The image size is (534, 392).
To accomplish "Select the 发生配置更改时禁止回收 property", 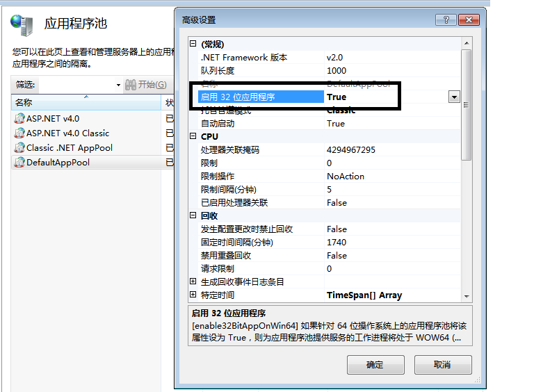I will coord(247,229).
